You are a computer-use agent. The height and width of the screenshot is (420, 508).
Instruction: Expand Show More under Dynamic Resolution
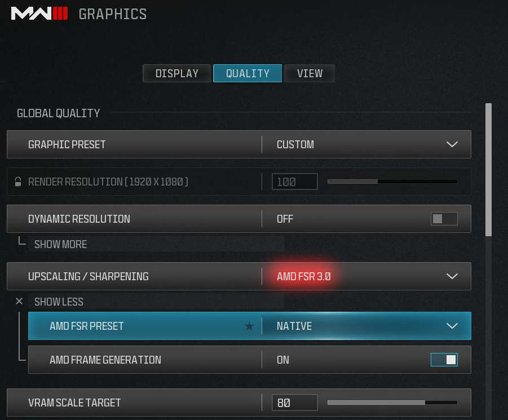(x=60, y=244)
